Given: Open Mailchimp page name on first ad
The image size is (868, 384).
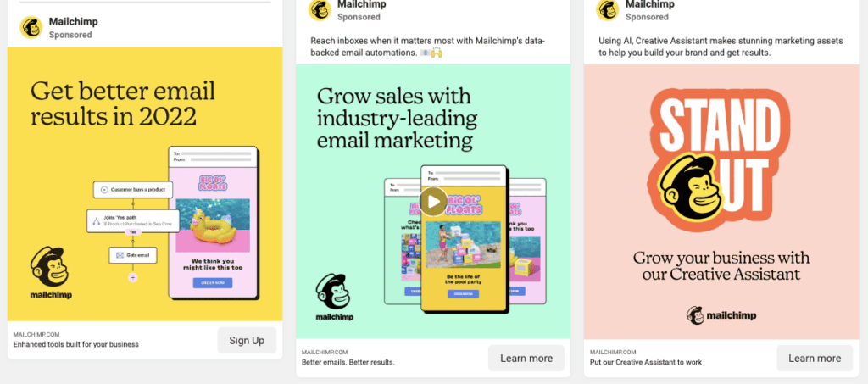Looking at the screenshot, I should click(x=73, y=21).
